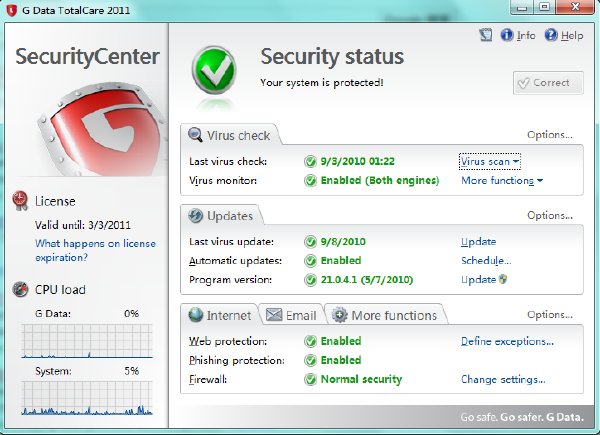Image resolution: width=600 pixels, height=435 pixels.
Task: Click the 'Your system is protected!' message
Action: coord(321,83)
